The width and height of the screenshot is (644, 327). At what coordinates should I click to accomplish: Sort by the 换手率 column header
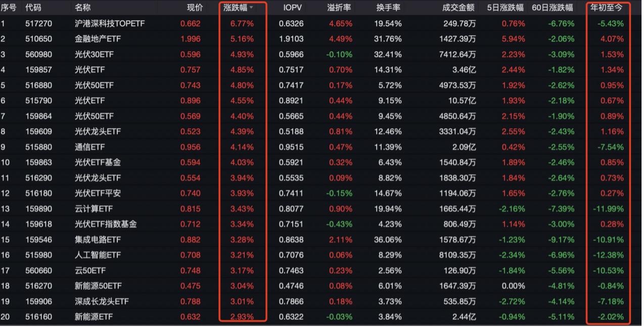pyautogui.click(x=388, y=8)
